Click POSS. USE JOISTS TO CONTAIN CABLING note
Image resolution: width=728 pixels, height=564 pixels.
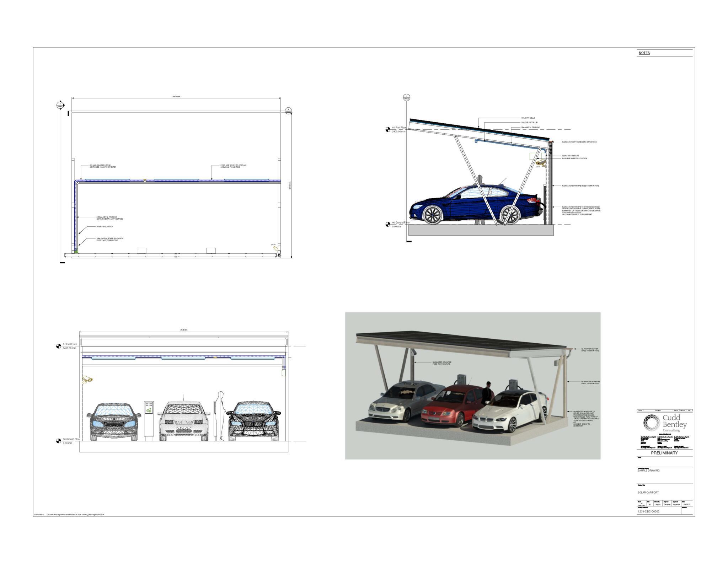[233, 166]
